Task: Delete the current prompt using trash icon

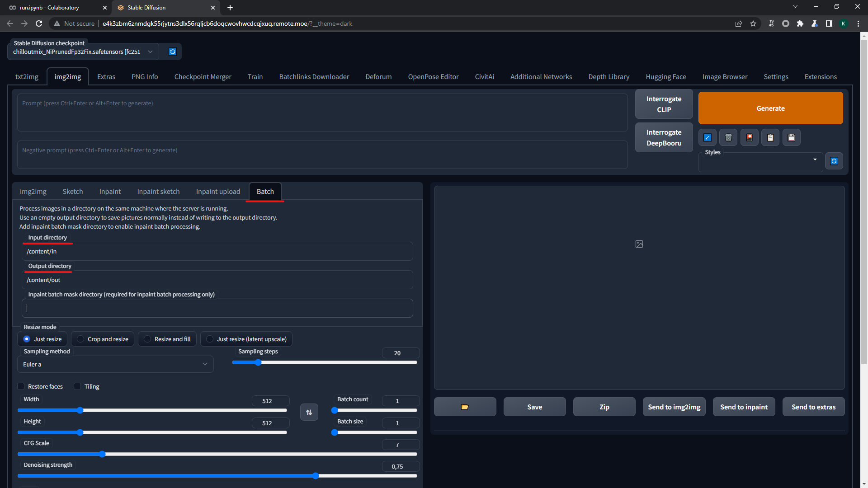Action: 728,137
